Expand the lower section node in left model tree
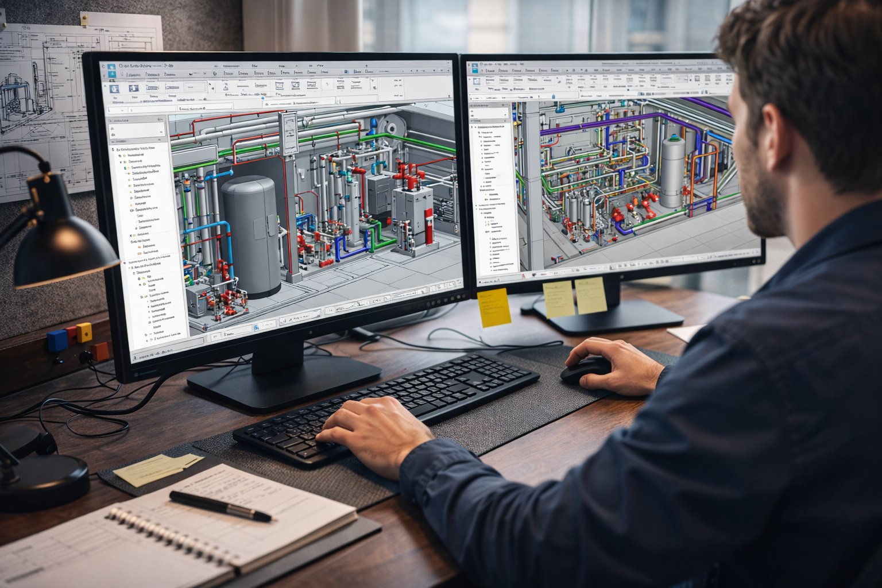 click(126, 262)
